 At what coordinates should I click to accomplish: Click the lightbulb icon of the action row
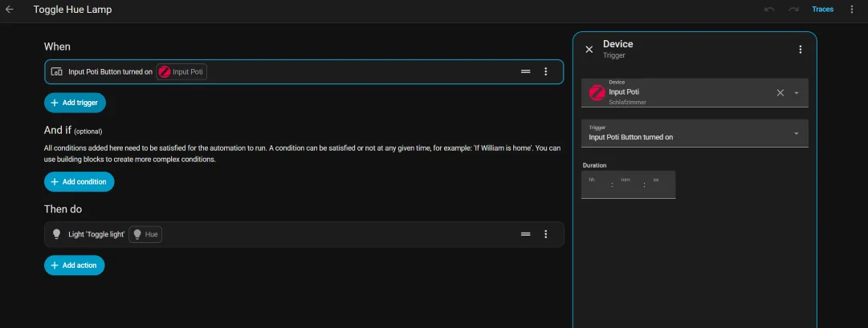(56, 234)
